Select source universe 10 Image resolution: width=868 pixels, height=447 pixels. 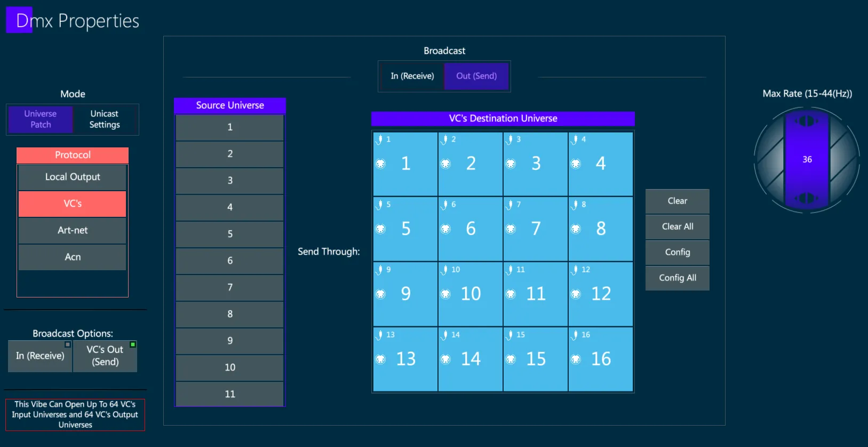coord(230,367)
